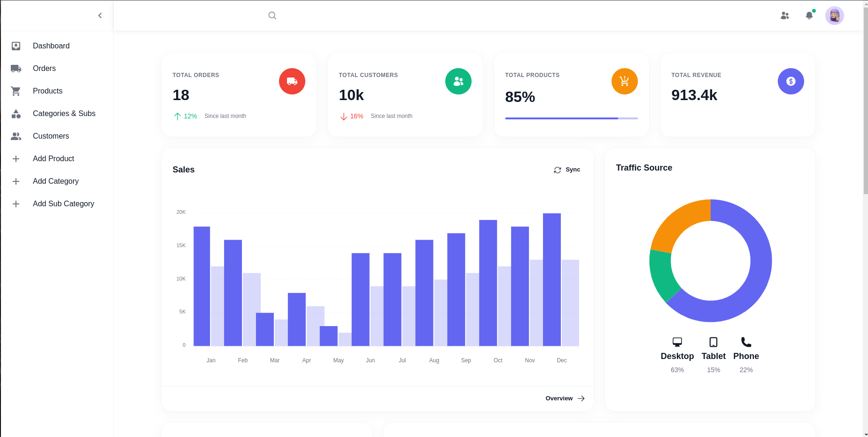This screenshot has width=868, height=437.
Task: Click the Total Products progress bar
Action: tap(571, 118)
